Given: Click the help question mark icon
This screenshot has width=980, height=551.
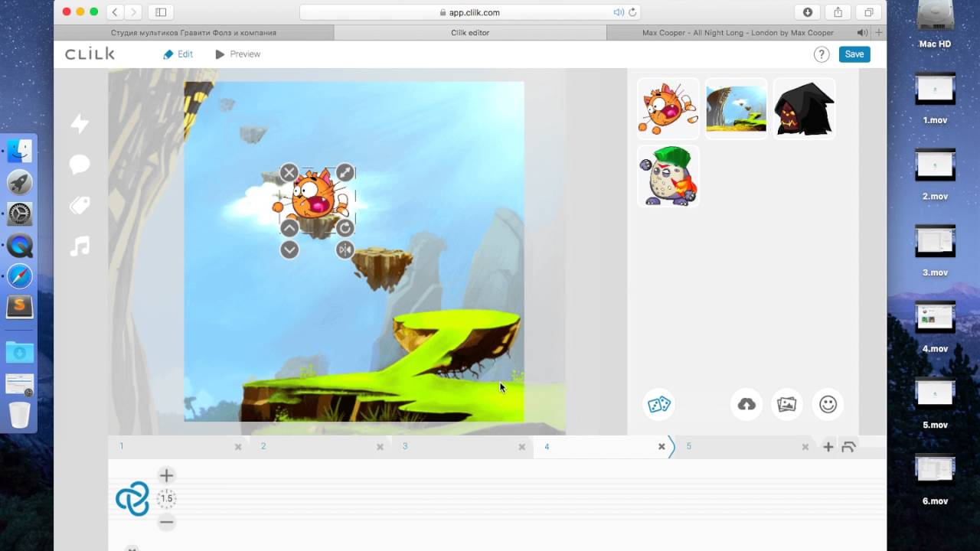Looking at the screenshot, I should 822,54.
